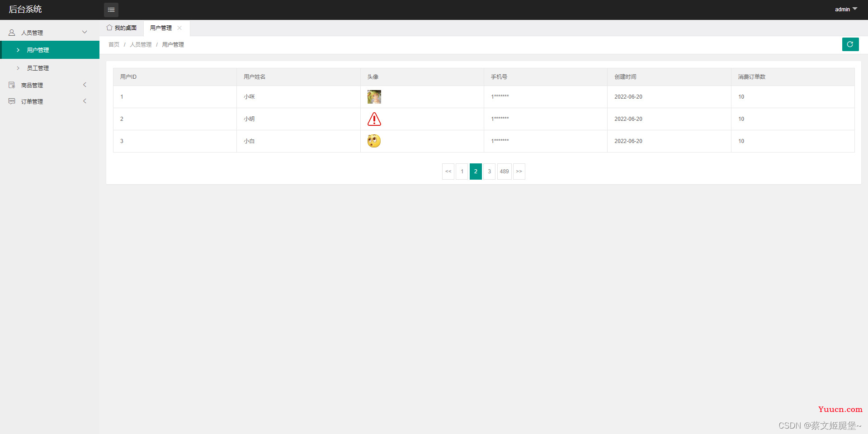Click 首页 breadcrumb link
The width and height of the screenshot is (868, 434).
click(114, 44)
